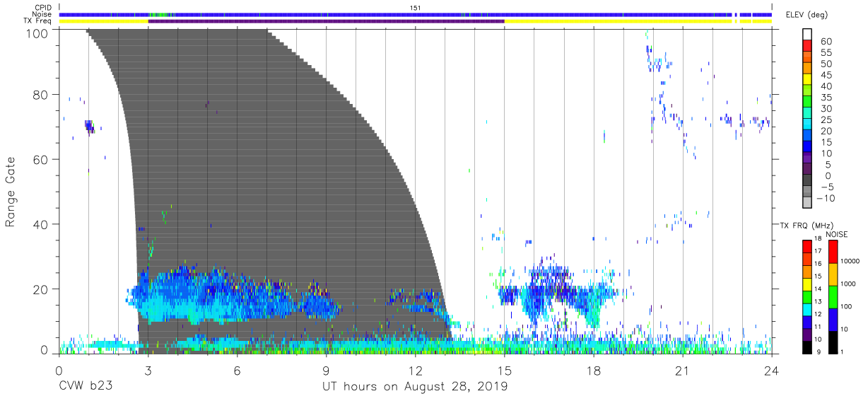
Task: Click the UT hours axis tick "12"
Action: (x=416, y=372)
